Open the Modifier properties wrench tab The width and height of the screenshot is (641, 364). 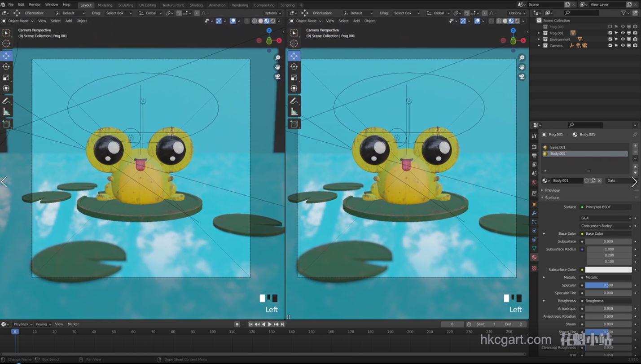pyautogui.click(x=534, y=213)
